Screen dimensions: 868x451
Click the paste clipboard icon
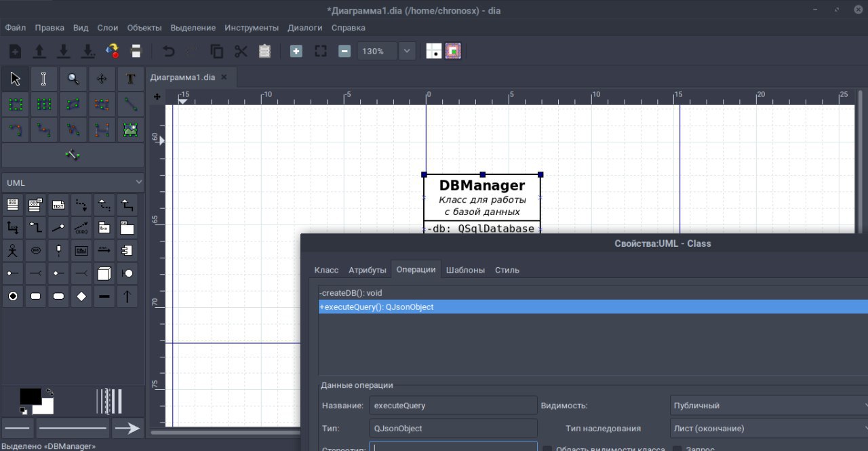click(x=264, y=51)
